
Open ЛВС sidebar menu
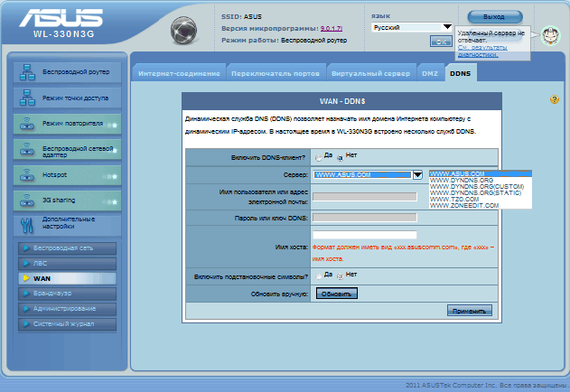[67, 263]
